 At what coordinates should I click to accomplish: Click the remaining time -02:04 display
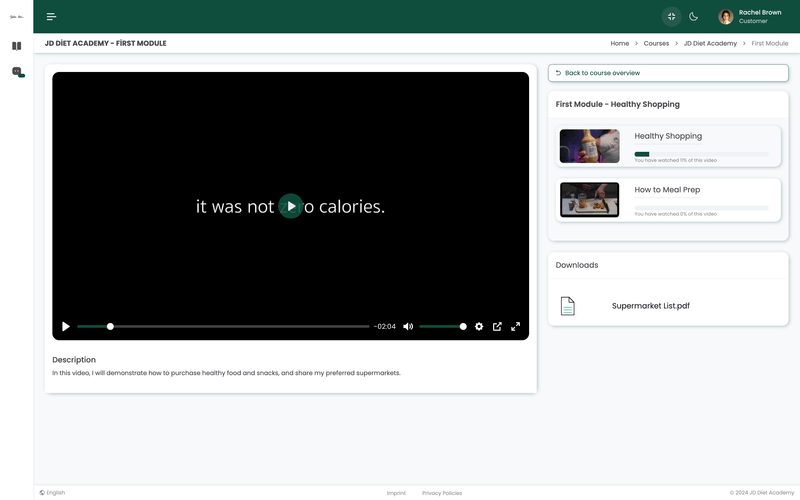385,327
